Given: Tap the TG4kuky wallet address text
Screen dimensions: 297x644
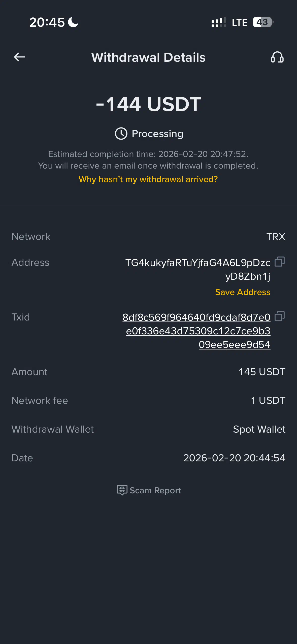Looking at the screenshot, I should coord(198,269).
